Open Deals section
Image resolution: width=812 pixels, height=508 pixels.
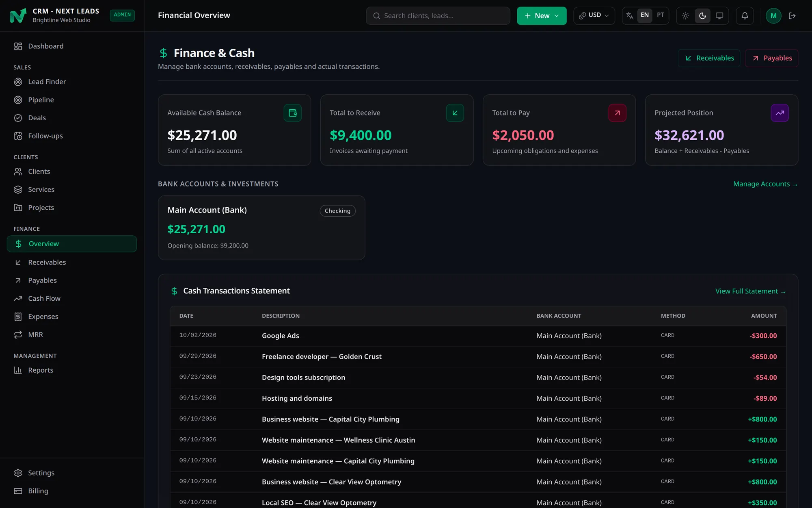click(x=72, y=118)
